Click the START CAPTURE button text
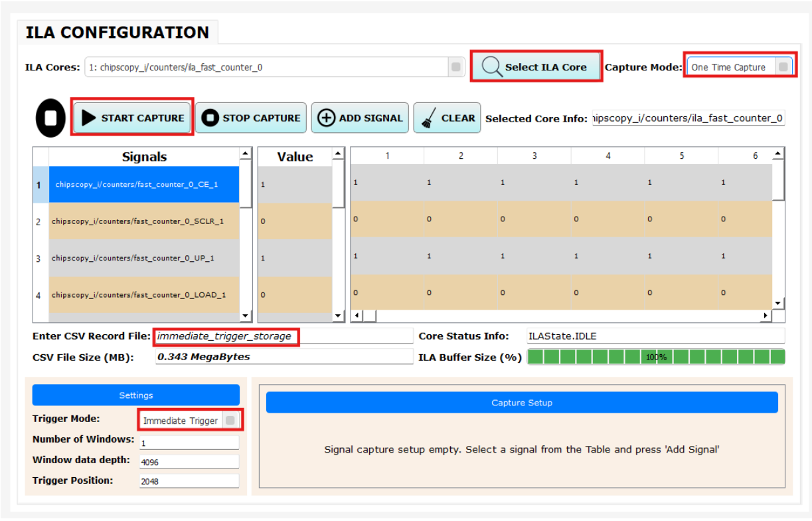This screenshot has width=812, height=521. 143,118
